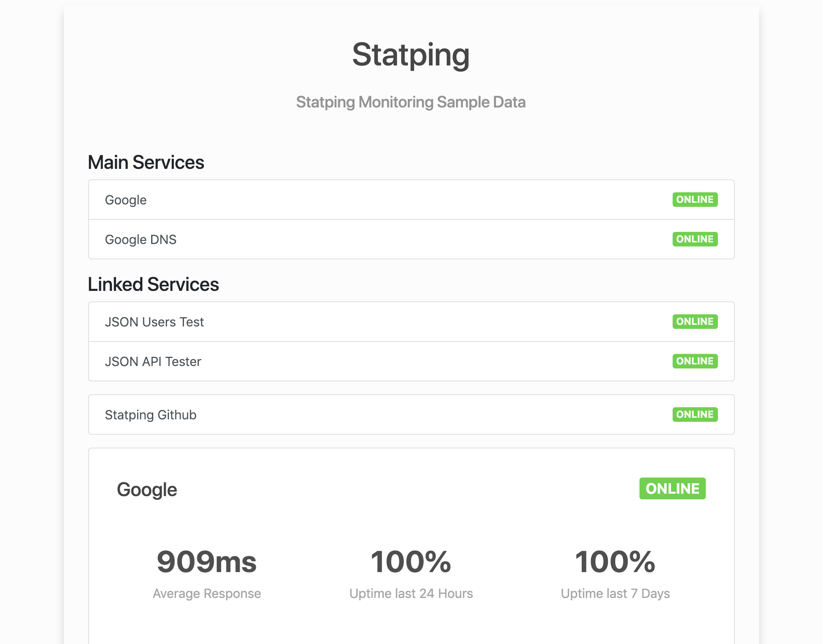823x644 pixels.
Task: Click the Statping page title
Action: 411,55
